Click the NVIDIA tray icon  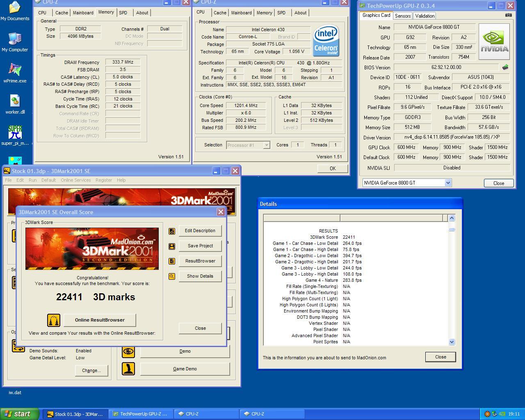502,414
